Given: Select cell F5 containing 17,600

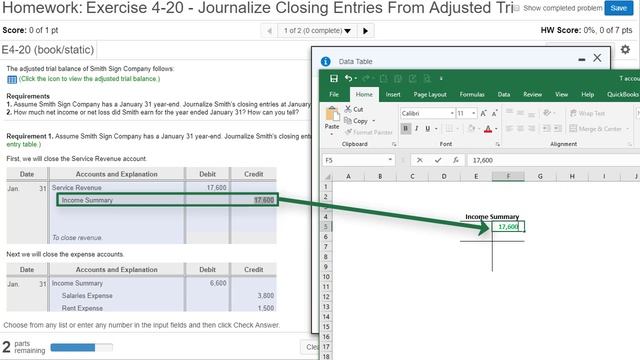Looking at the screenshot, I should tap(508, 227).
